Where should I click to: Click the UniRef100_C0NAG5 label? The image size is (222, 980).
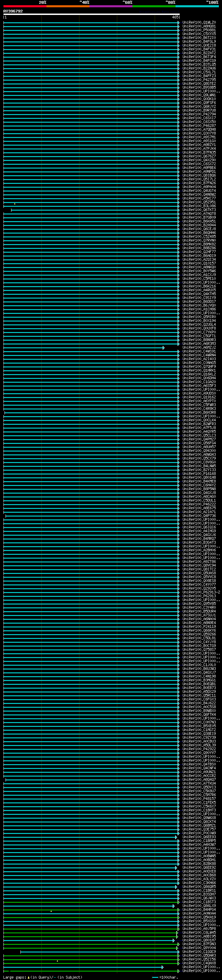click(199, 363)
